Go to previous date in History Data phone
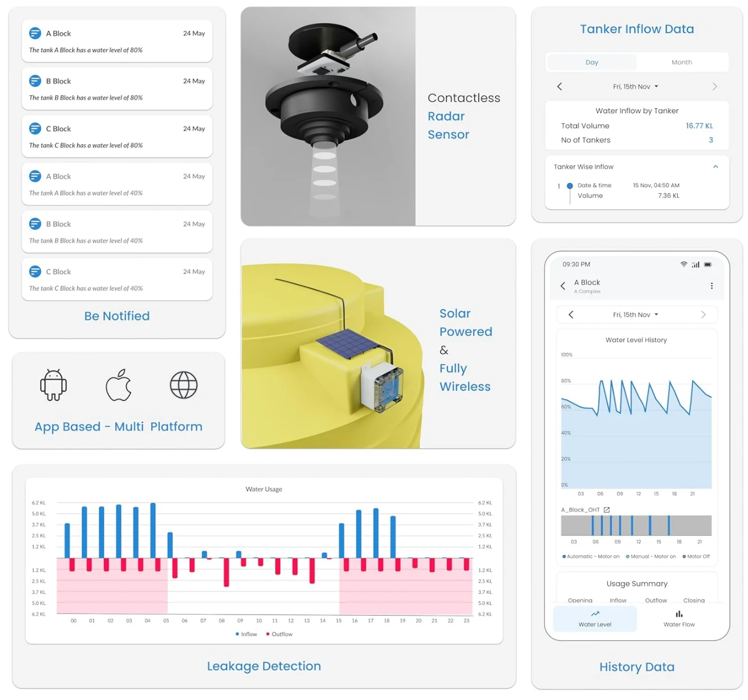Viewport: 748px width, 700px height. [x=571, y=315]
